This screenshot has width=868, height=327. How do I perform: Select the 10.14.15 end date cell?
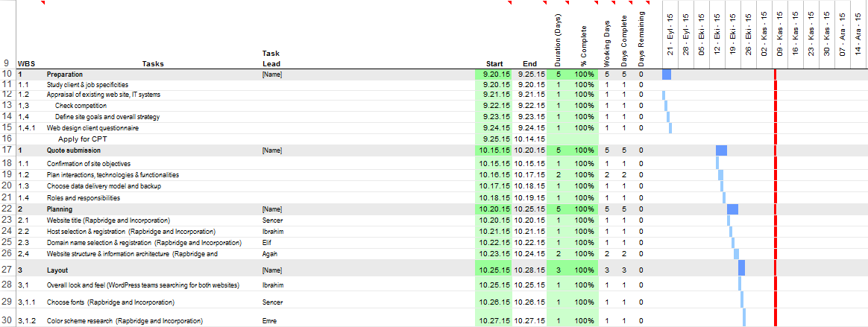[x=529, y=139]
